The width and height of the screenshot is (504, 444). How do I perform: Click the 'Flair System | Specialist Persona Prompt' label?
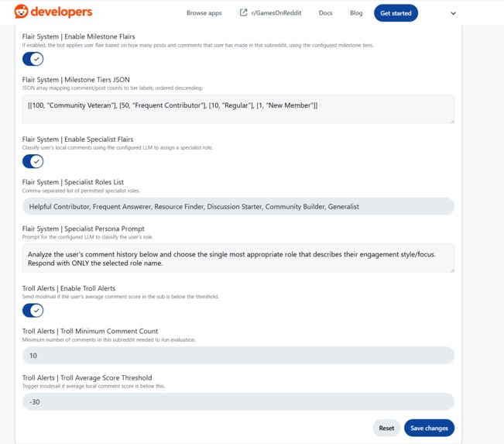click(x=84, y=229)
